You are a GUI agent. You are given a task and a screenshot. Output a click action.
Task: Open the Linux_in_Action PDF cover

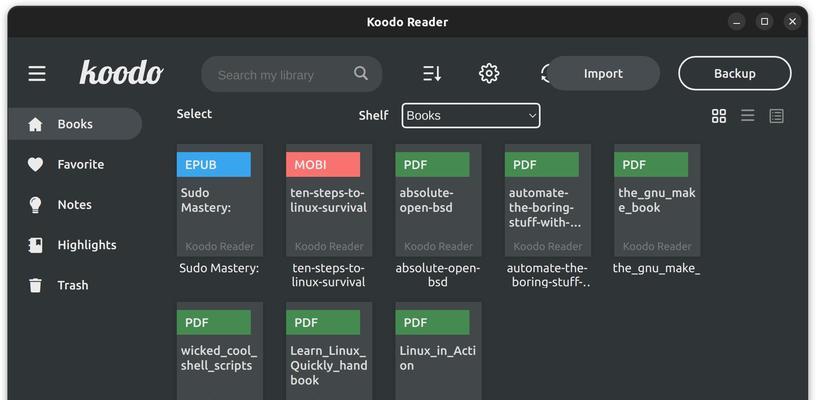pyautogui.click(x=438, y=351)
